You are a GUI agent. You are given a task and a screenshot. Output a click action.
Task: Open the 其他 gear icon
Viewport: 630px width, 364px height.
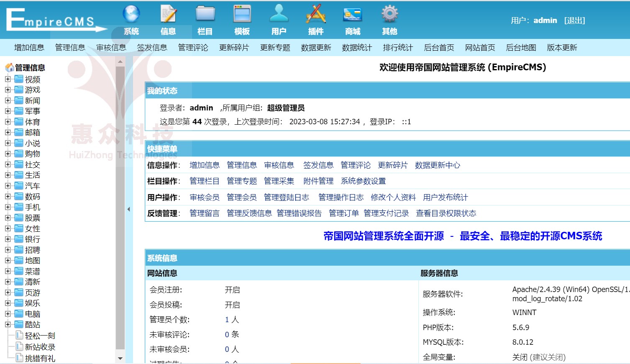pyautogui.click(x=389, y=14)
